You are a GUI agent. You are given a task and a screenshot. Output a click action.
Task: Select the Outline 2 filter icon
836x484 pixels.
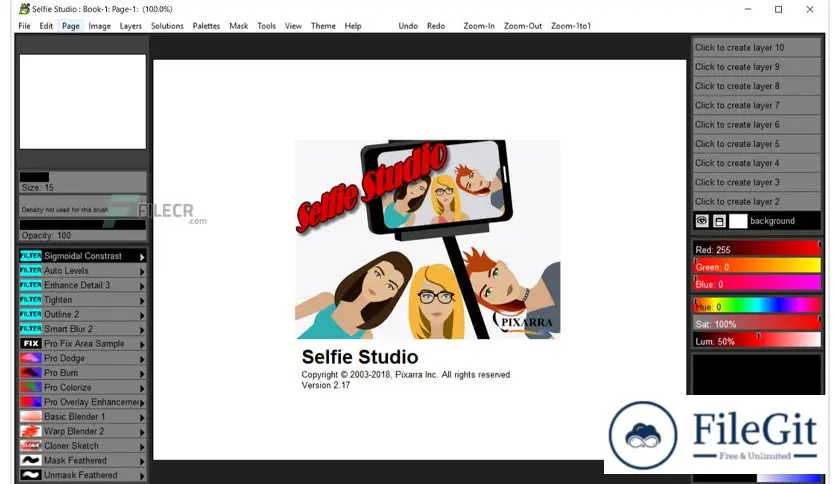[x=30, y=314]
